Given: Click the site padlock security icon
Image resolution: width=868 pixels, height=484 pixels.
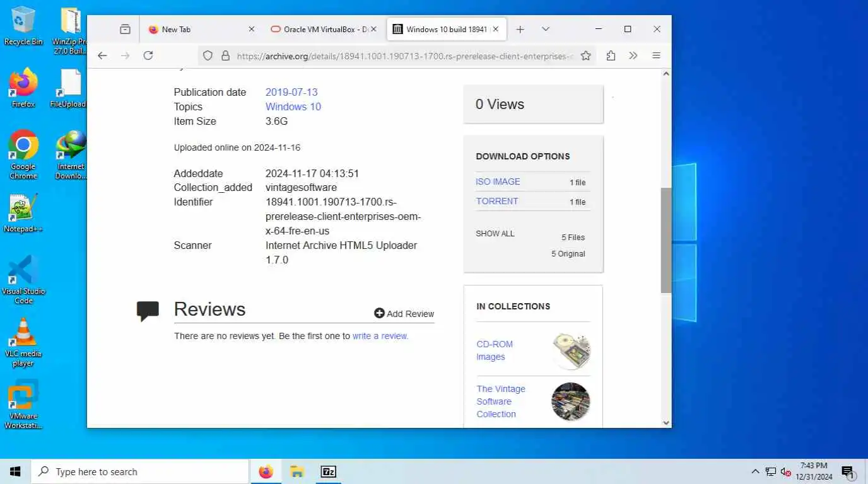Looking at the screenshot, I should 225,55.
